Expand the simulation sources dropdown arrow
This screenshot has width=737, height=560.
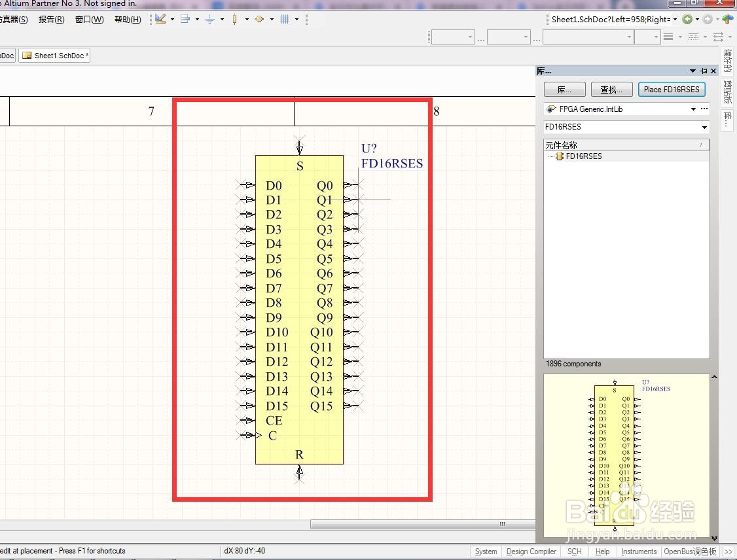[x=272, y=19]
